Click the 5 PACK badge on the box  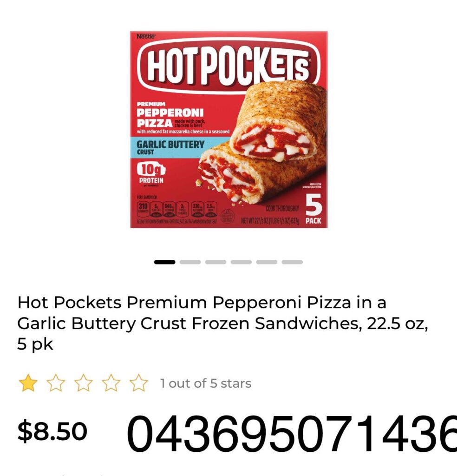tap(313, 210)
